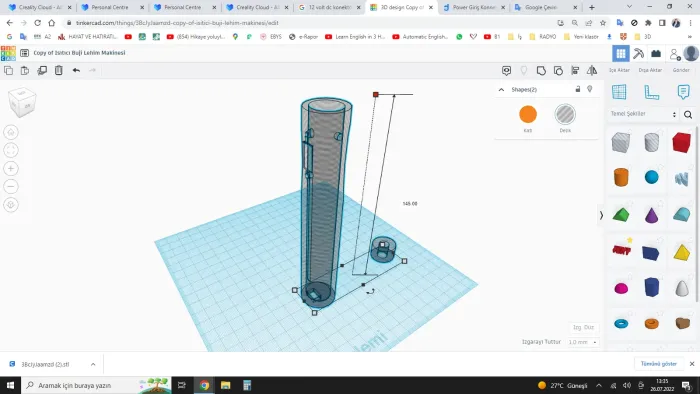The height and width of the screenshot is (394, 700).
Task: Click Tümünü göster downloads link
Action: click(x=658, y=364)
